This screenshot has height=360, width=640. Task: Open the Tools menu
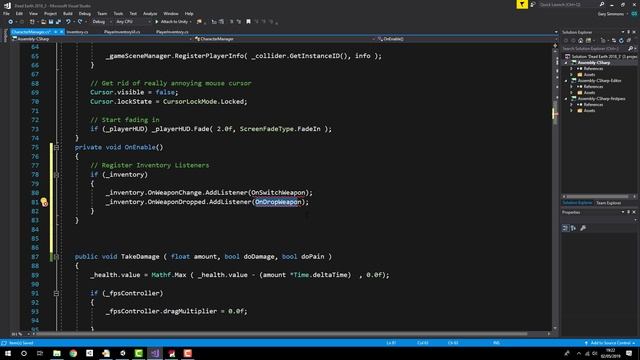118,13
